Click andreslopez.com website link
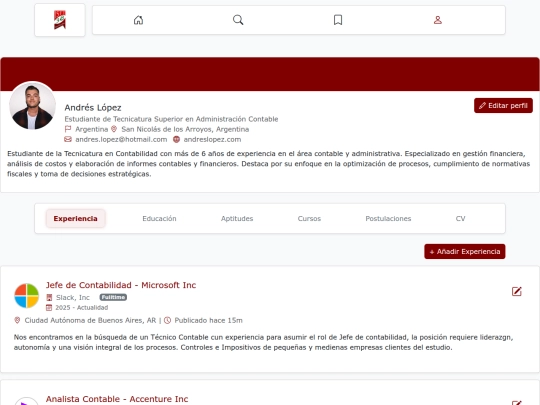 click(x=212, y=139)
